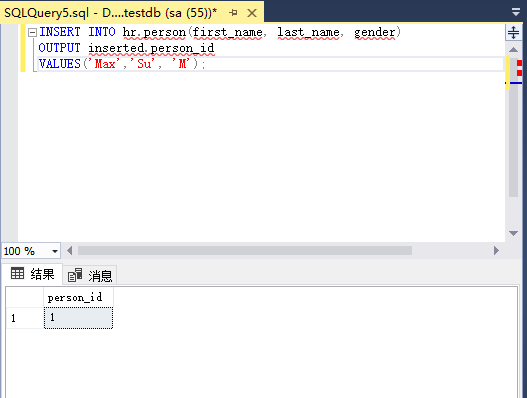Image resolution: width=527 pixels, height=398 pixels.
Task: Click the messages tab icon
Action: click(x=75, y=275)
